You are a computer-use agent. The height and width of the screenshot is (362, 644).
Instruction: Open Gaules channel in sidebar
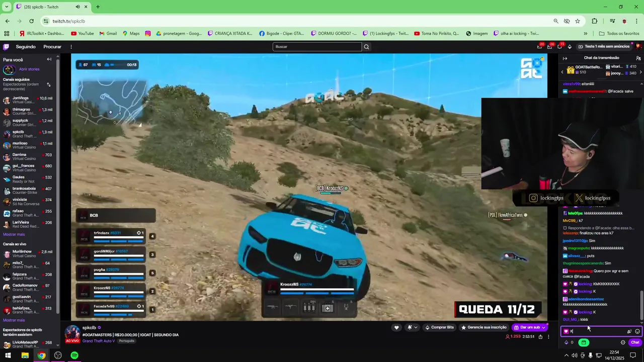(x=28, y=179)
